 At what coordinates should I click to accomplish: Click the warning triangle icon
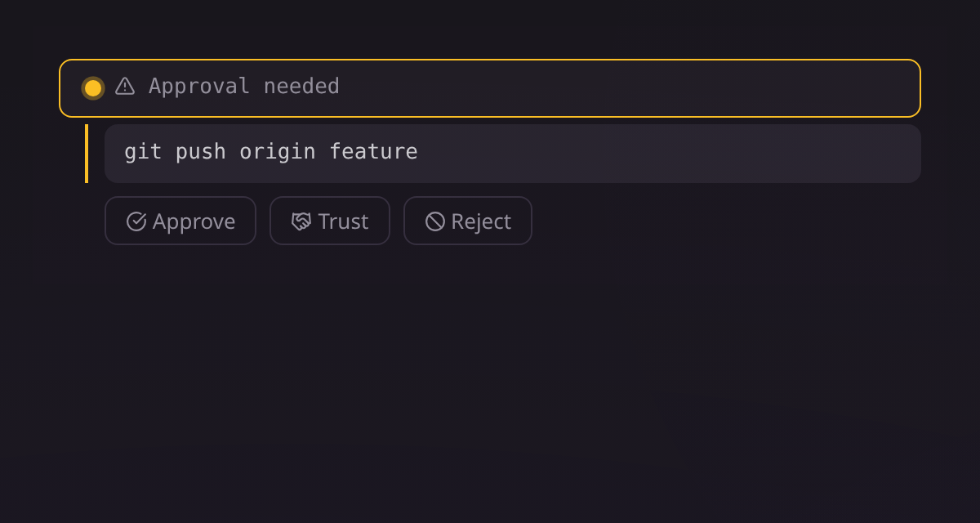coord(125,86)
